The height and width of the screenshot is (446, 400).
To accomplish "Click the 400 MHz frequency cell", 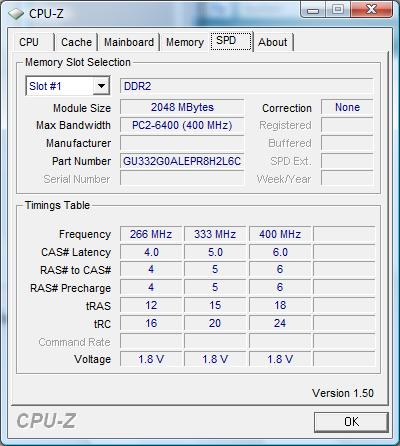I will pyautogui.click(x=280, y=234).
